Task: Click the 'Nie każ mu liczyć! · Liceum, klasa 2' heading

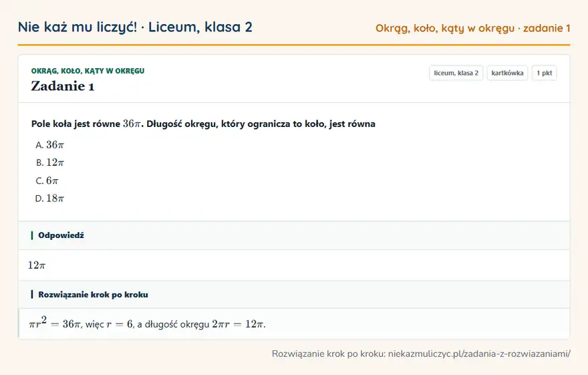Action: tap(135, 27)
